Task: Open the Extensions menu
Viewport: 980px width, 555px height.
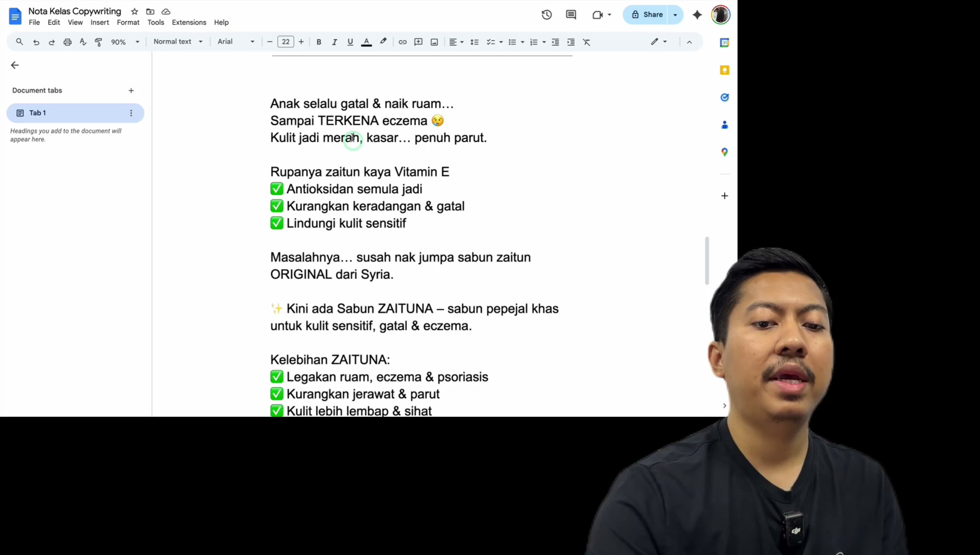Action: (x=189, y=23)
